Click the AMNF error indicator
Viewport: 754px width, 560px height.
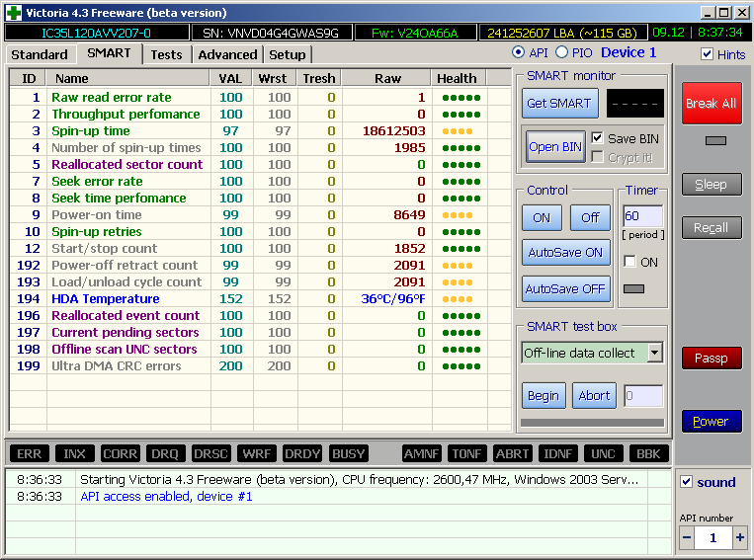[x=422, y=453]
